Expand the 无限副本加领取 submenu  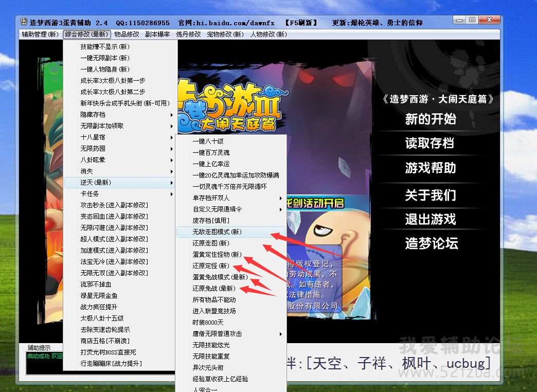tap(119, 126)
